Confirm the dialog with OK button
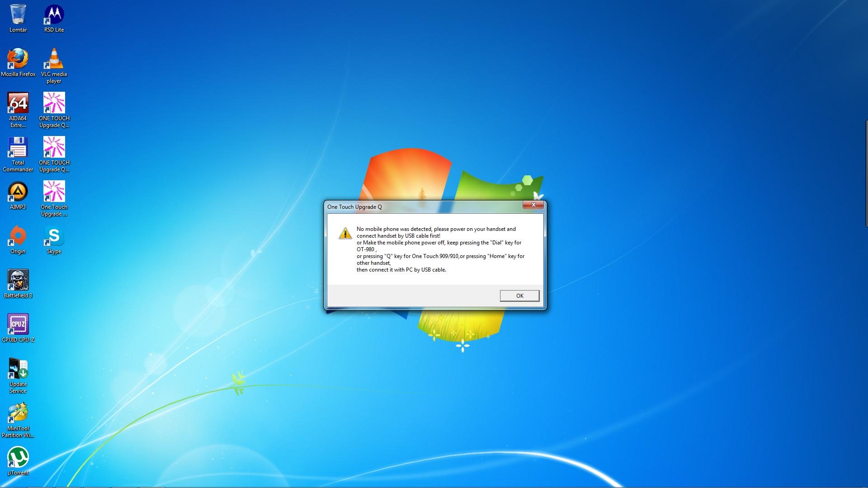The image size is (868, 488). coord(519,296)
